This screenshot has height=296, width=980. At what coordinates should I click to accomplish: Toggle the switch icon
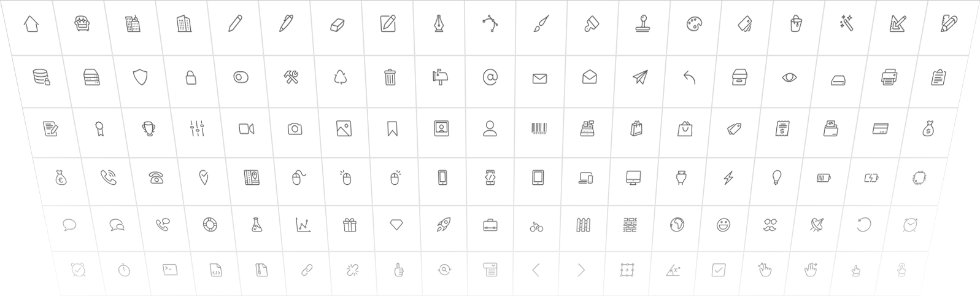pyautogui.click(x=241, y=77)
